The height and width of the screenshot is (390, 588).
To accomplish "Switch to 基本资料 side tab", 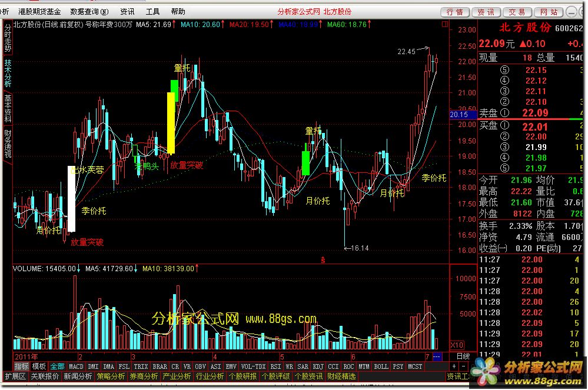I will coord(8,109).
